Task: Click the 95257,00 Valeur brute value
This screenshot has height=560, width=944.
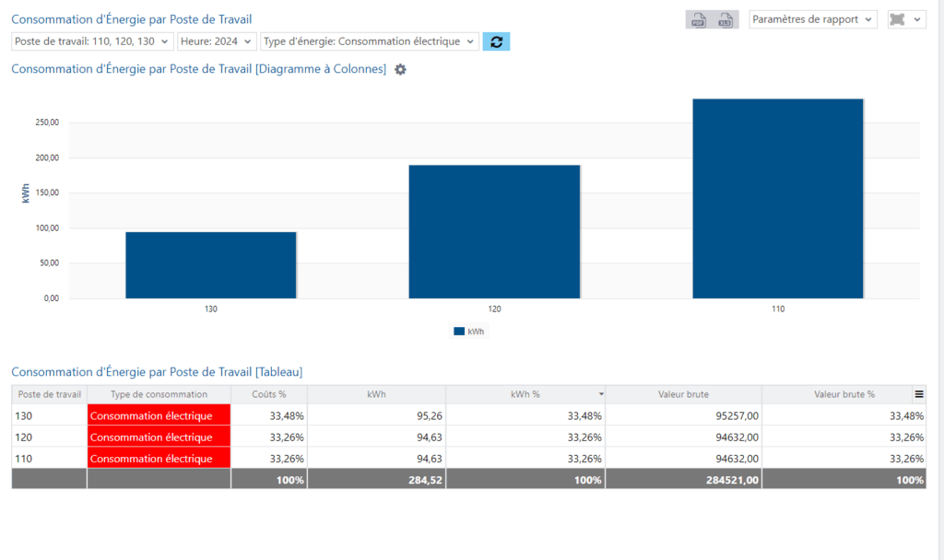Action: pyautogui.click(x=737, y=415)
